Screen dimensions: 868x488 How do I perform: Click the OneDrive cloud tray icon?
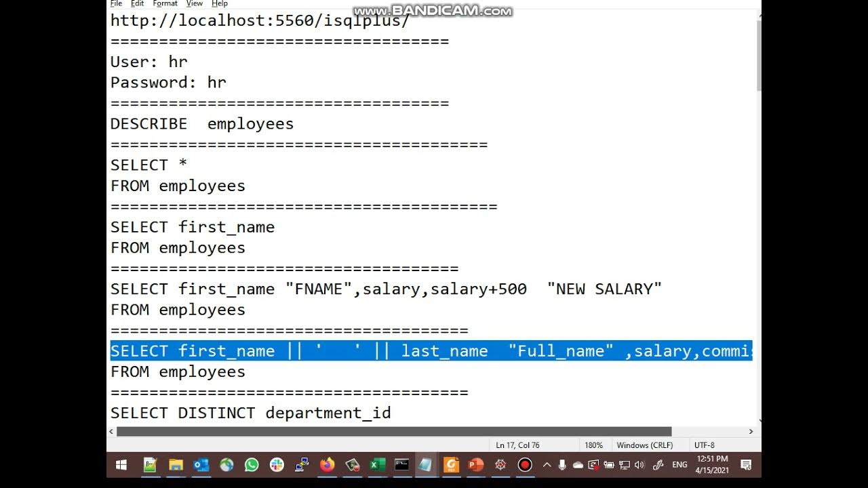click(578, 465)
